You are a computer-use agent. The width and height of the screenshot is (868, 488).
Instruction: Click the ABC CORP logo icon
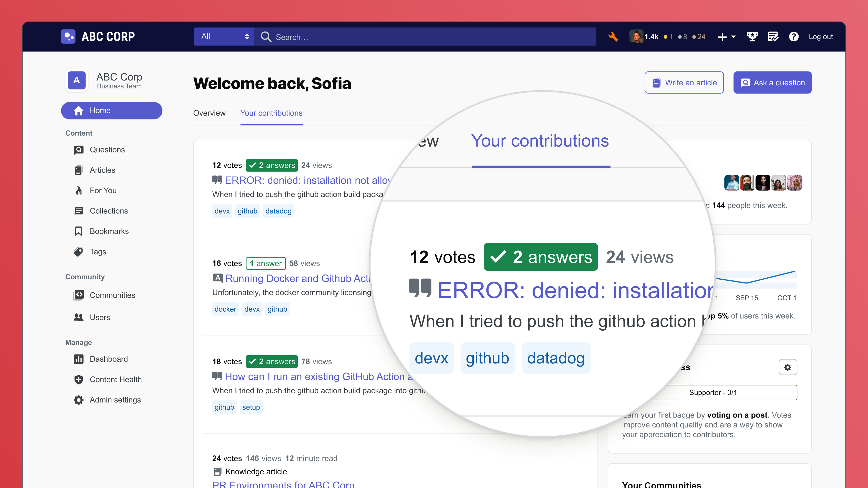(x=68, y=36)
